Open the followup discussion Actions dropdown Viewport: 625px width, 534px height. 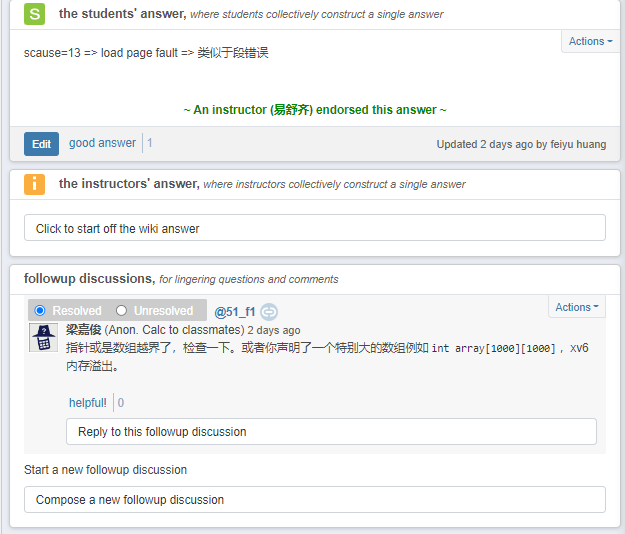pos(577,307)
